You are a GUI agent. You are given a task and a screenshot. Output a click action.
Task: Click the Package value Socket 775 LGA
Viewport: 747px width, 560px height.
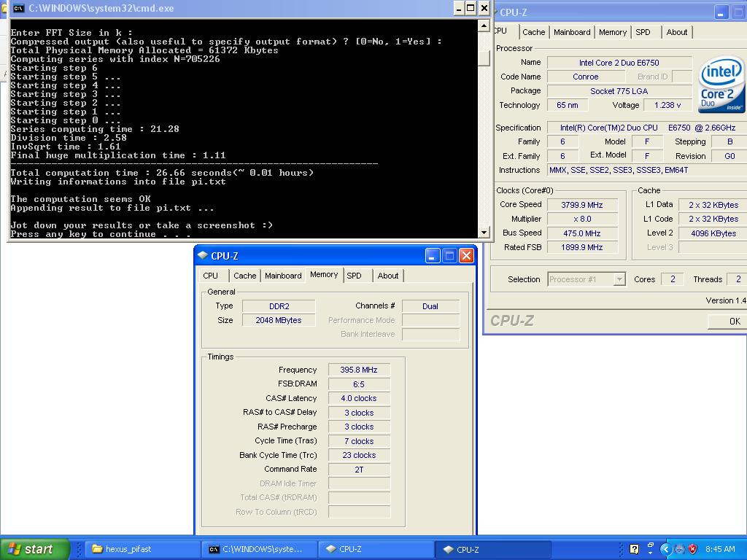[619, 91]
